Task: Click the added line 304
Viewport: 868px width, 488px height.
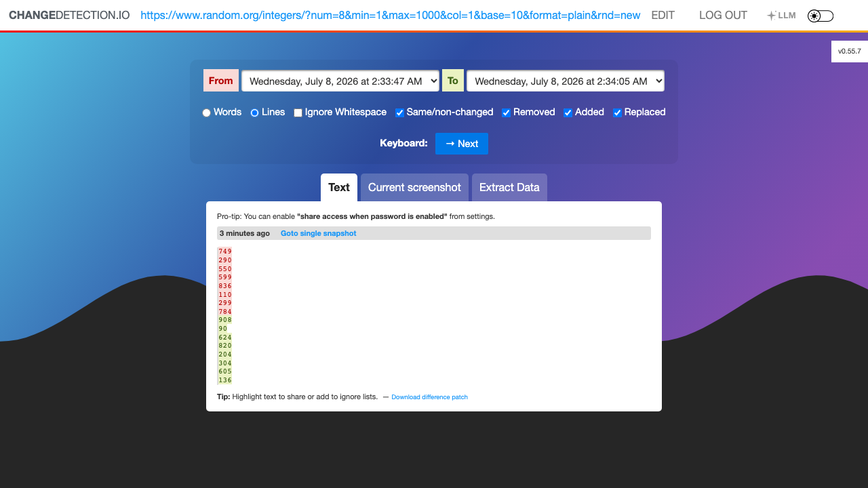Action: click(225, 363)
